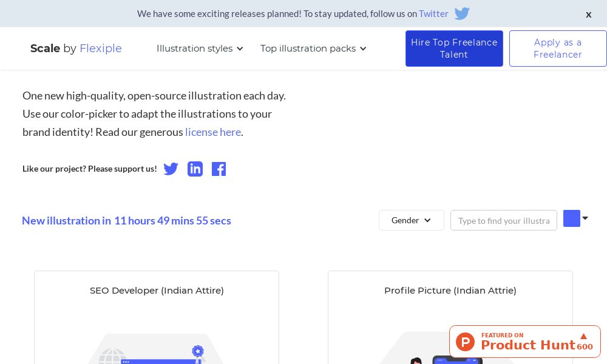
Task: Expand the color picker dropdown arrow
Action: coord(585,218)
